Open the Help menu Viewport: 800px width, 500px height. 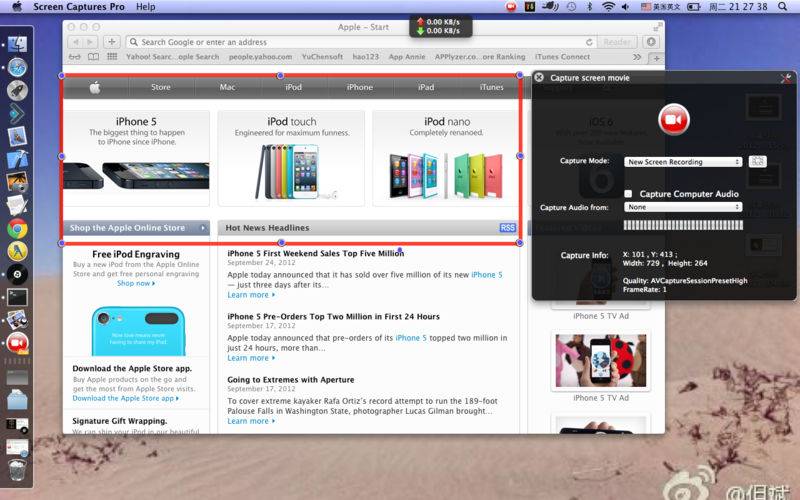[x=145, y=7]
